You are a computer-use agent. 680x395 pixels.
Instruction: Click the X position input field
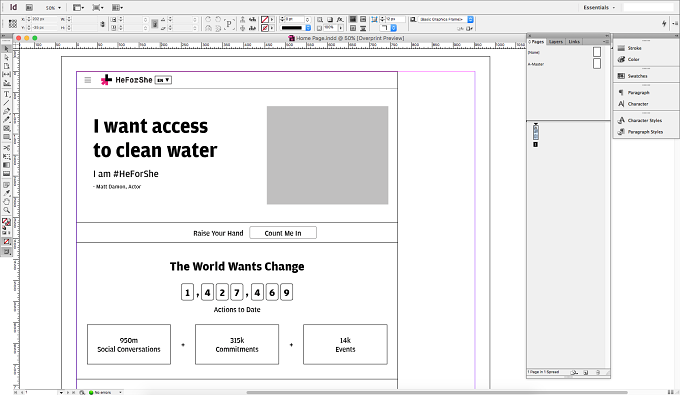[43, 20]
